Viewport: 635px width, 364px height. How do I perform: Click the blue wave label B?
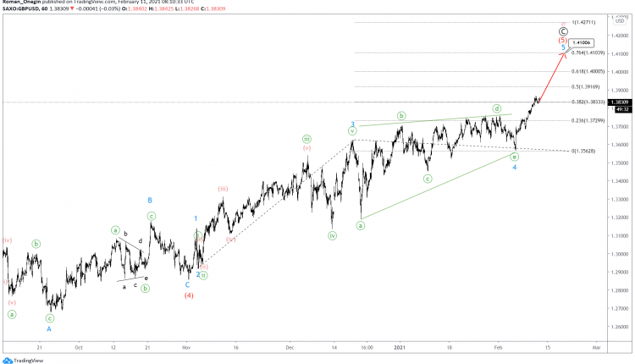click(150, 201)
